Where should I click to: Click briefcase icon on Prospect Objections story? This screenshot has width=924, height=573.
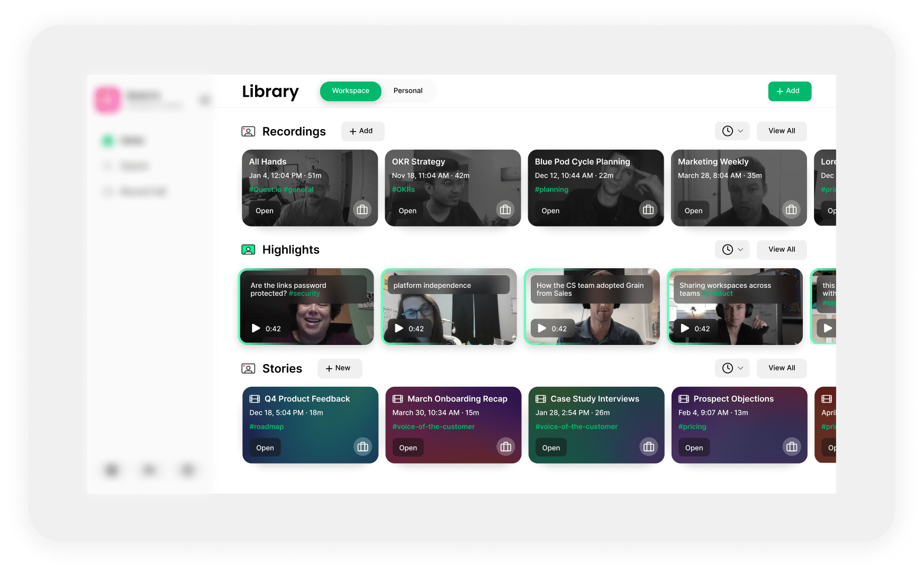pyautogui.click(x=792, y=447)
